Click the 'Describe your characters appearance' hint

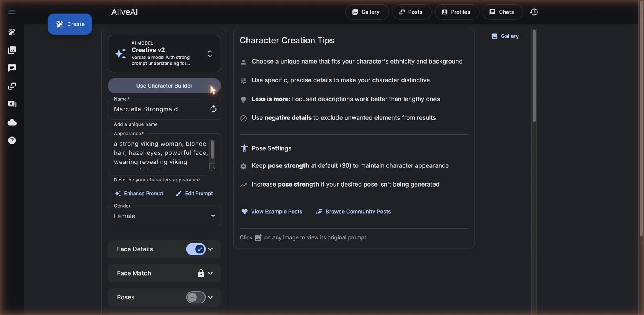click(x=157, y=180)
